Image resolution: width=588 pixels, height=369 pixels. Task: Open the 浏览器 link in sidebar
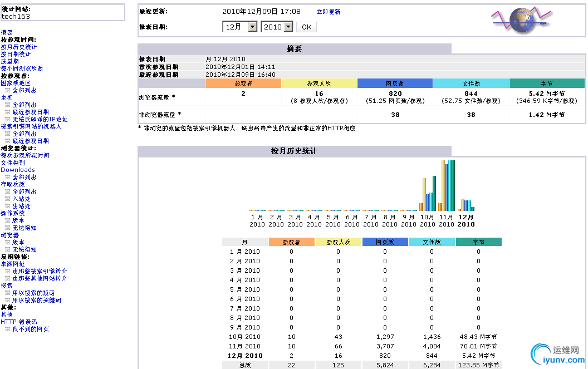[10, 235]
